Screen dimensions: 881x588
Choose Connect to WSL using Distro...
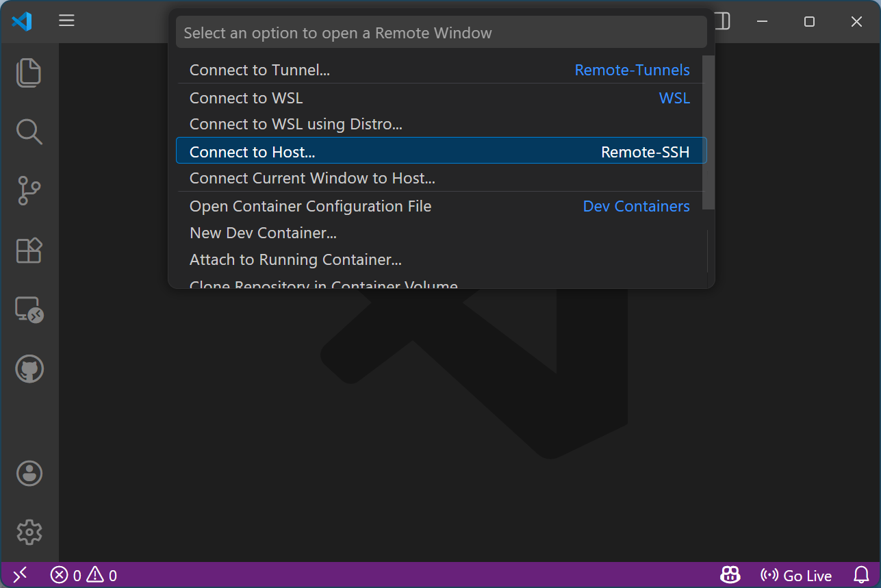[442, 124]
